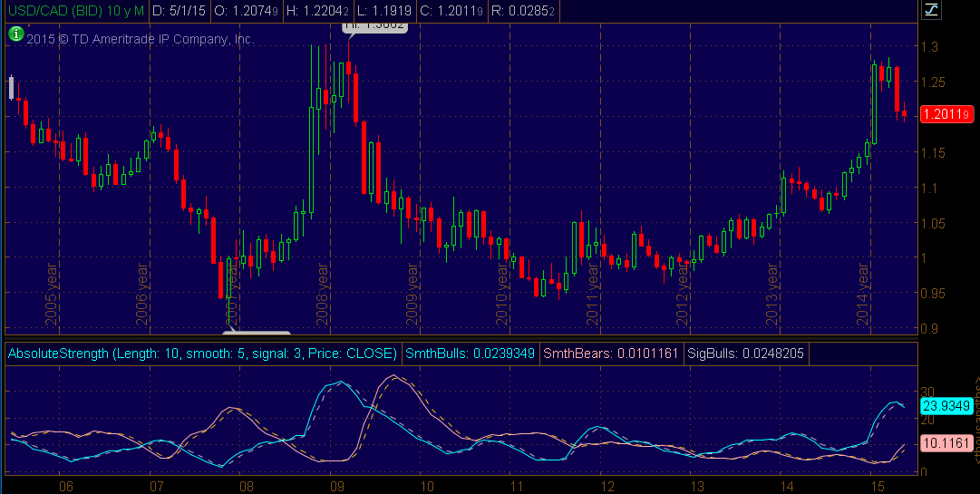The width and height of the screenshot is (980, 494).
Task: Click the 1.05 price axis label
Action: 933,224
